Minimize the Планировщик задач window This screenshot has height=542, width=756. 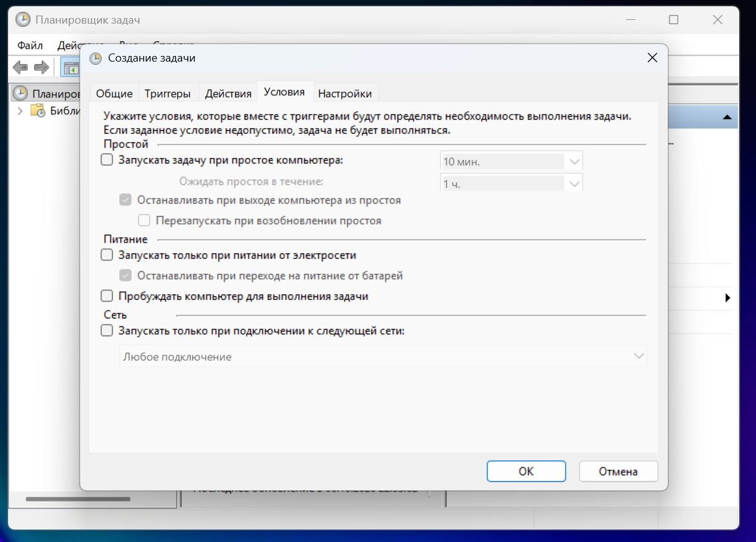(630, 20)
